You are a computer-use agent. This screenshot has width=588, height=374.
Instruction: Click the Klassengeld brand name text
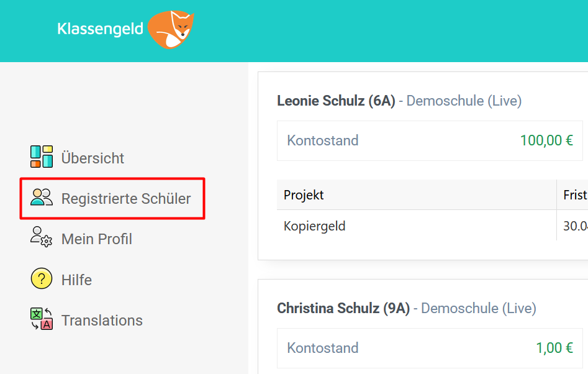[100, 29]
